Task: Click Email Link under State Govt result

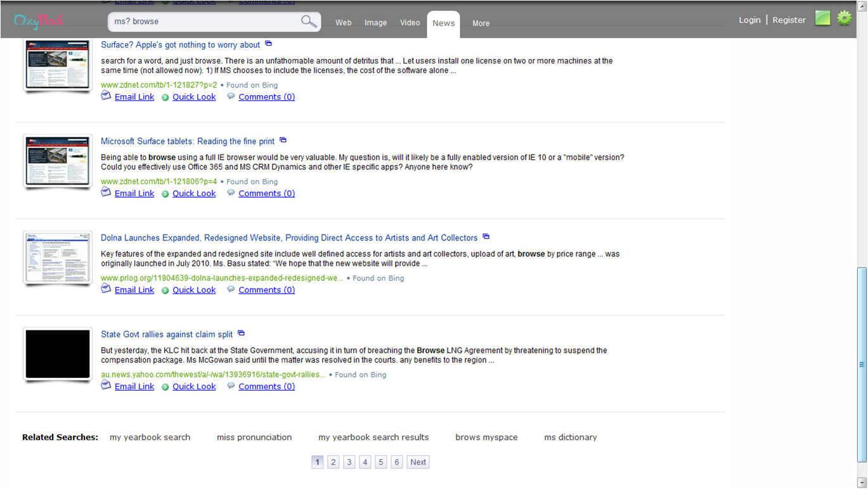Action: coord(134,386)
